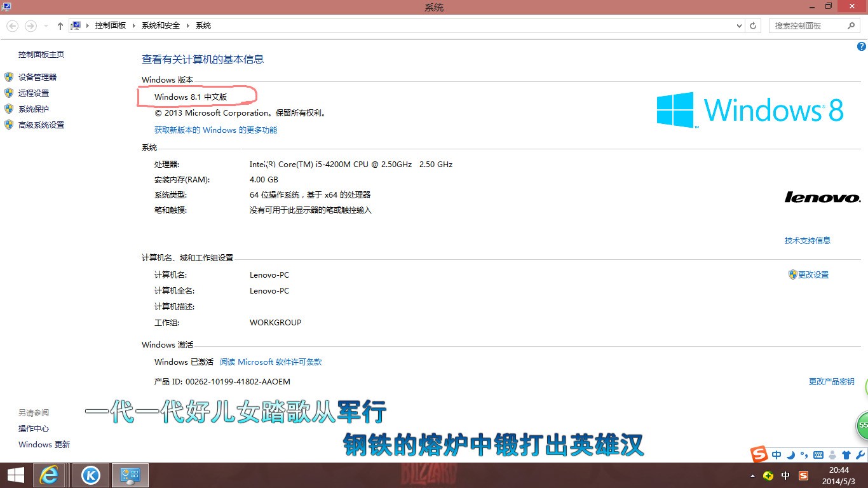868x488 pixels.
Task: Click the up arrow navigation button
Action: tap(60, 26)
